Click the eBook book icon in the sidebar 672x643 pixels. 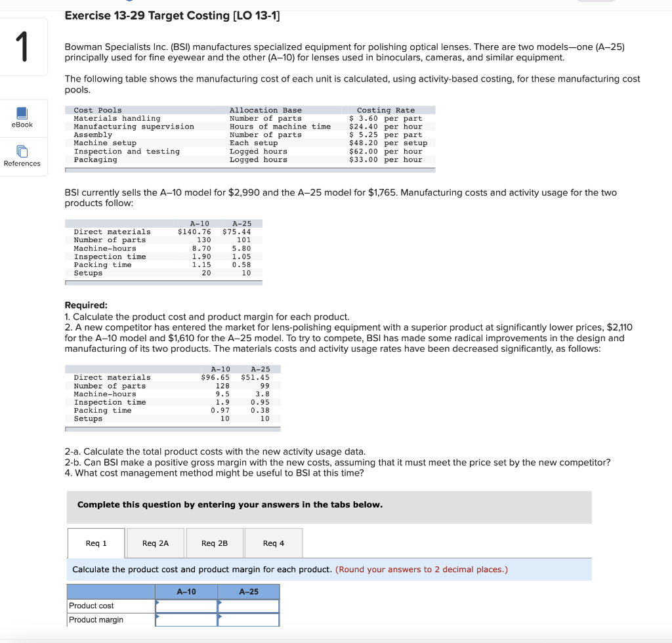tap(22, 114)
